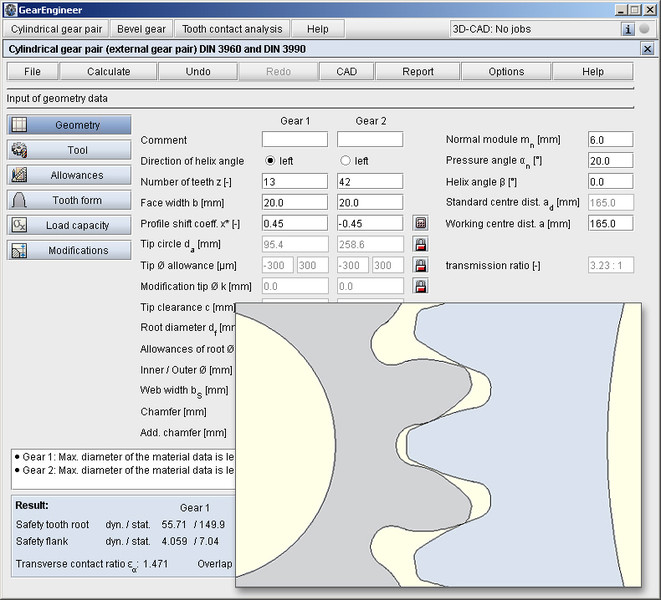This screenshot has width=661, height=600.
Task: Open the Modifications section
Action: (69, 250)
